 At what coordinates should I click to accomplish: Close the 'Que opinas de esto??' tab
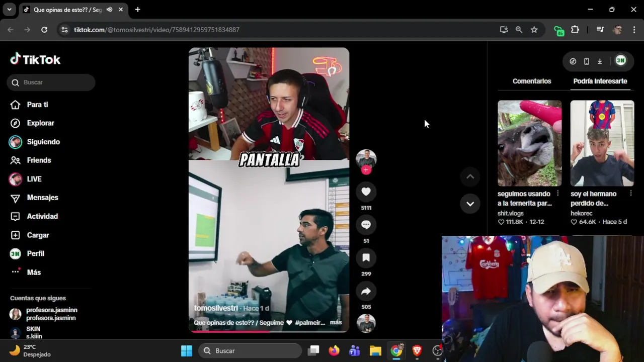(x=121, y=10)
